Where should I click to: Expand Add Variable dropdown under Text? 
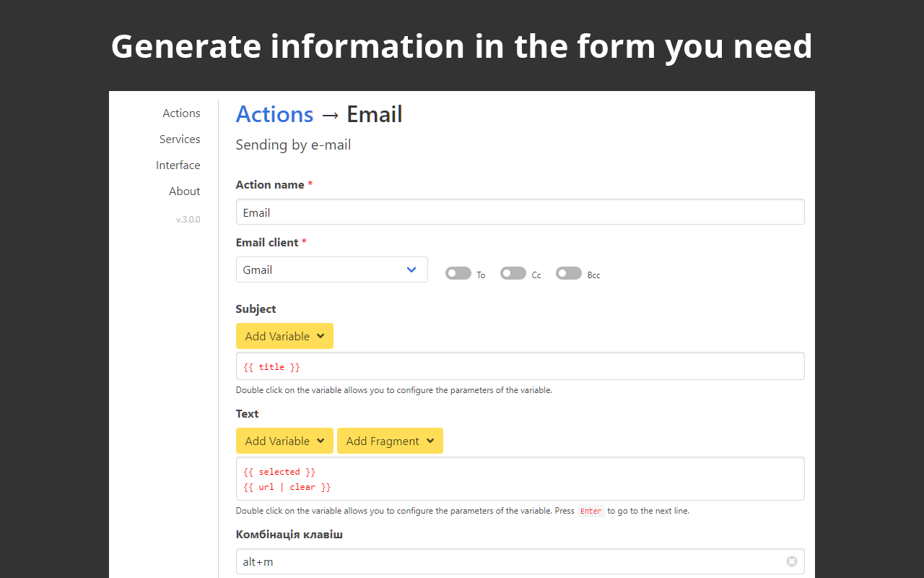[x=284, y=441]
